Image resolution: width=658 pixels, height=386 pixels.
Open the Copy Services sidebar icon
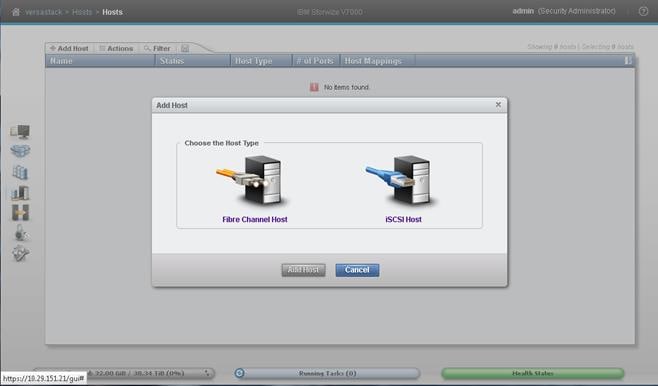click(20, 213)
